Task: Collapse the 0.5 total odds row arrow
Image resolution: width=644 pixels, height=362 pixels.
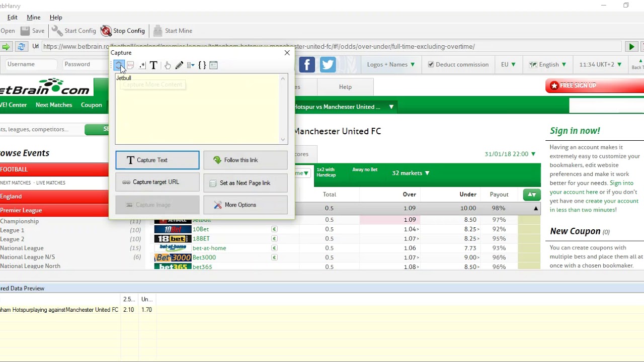Action: pos(535,208)
